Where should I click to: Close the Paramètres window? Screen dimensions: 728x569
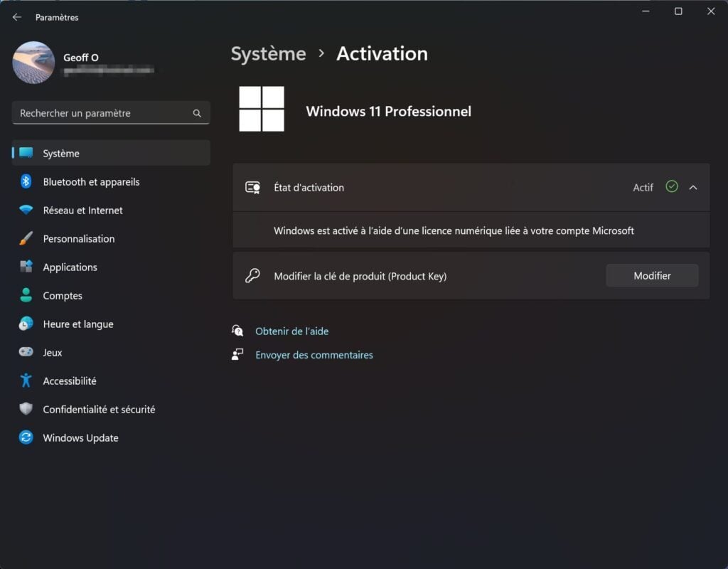[711, 11]
